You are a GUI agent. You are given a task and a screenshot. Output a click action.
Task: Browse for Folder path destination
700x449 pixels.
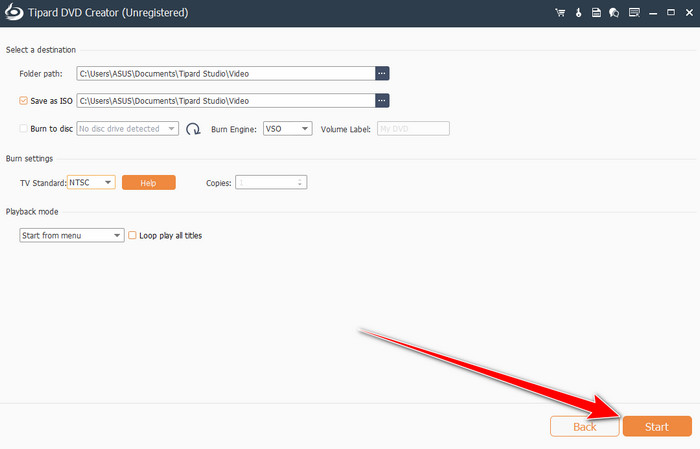click(x=382, y=73)
